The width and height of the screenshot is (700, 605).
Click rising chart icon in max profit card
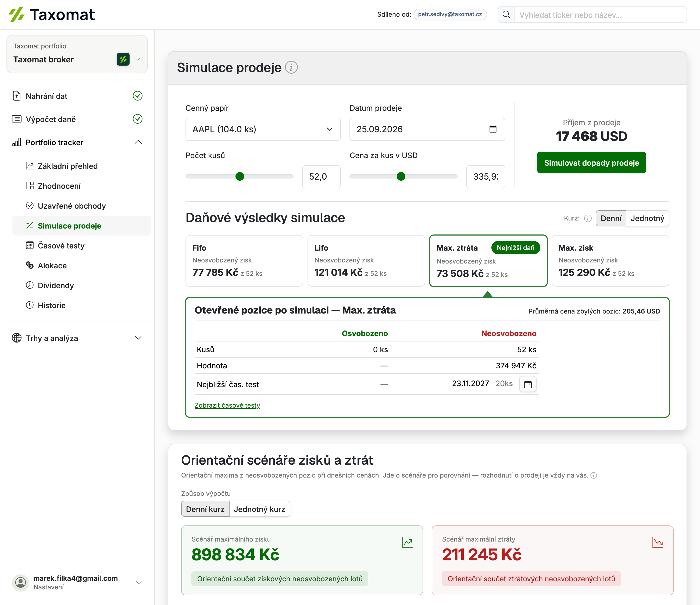click(x=407, y=542)
